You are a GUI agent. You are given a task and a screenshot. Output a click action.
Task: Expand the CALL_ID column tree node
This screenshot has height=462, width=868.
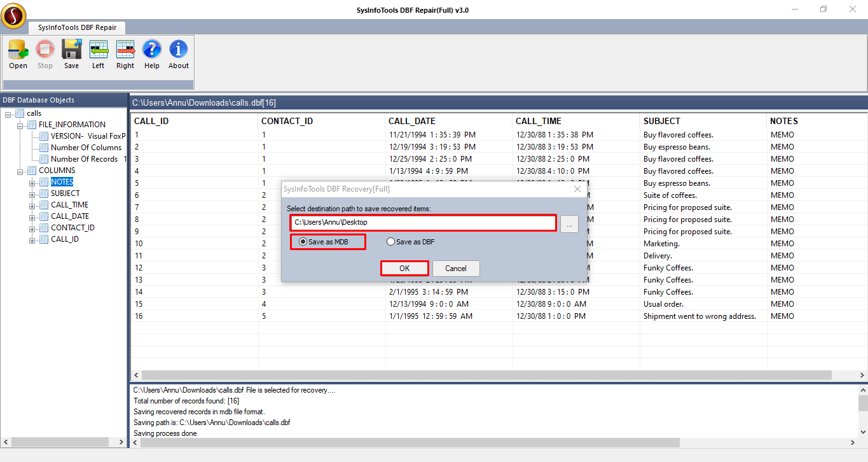[32, 240]
